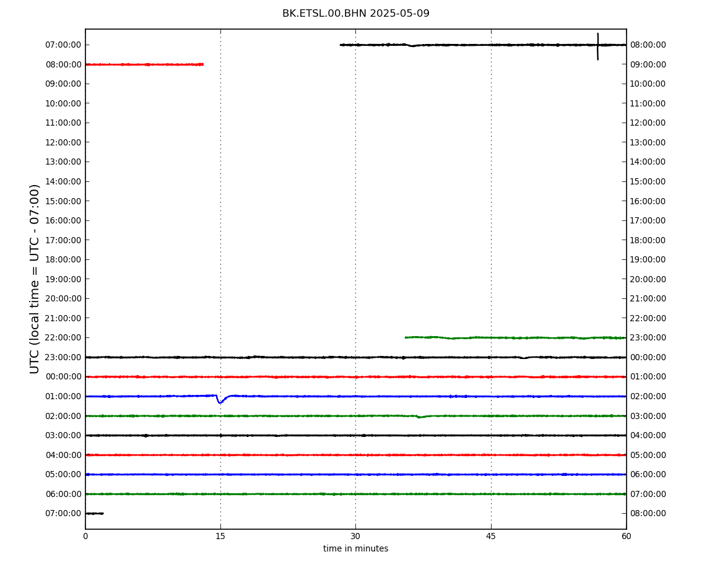Click left-axis label 01:00:00
712x588 pixels.
point(63,396)
